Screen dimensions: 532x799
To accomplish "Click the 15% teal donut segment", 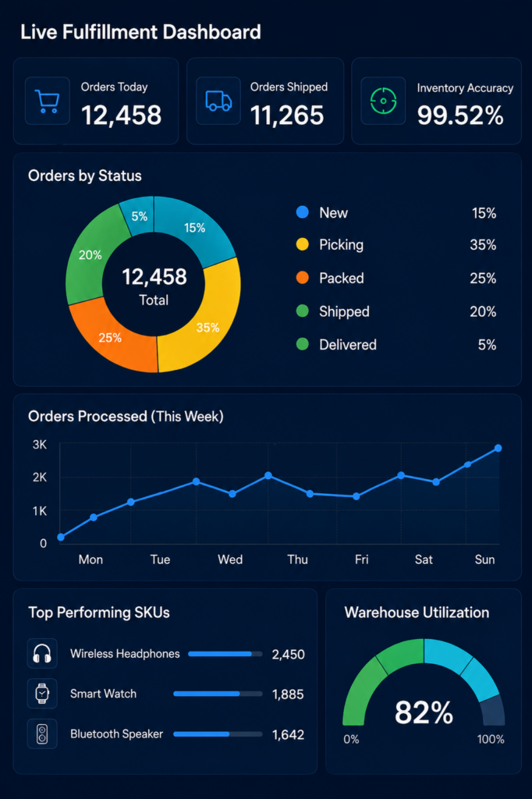I will pyautogui.click(x=197, y=227).
